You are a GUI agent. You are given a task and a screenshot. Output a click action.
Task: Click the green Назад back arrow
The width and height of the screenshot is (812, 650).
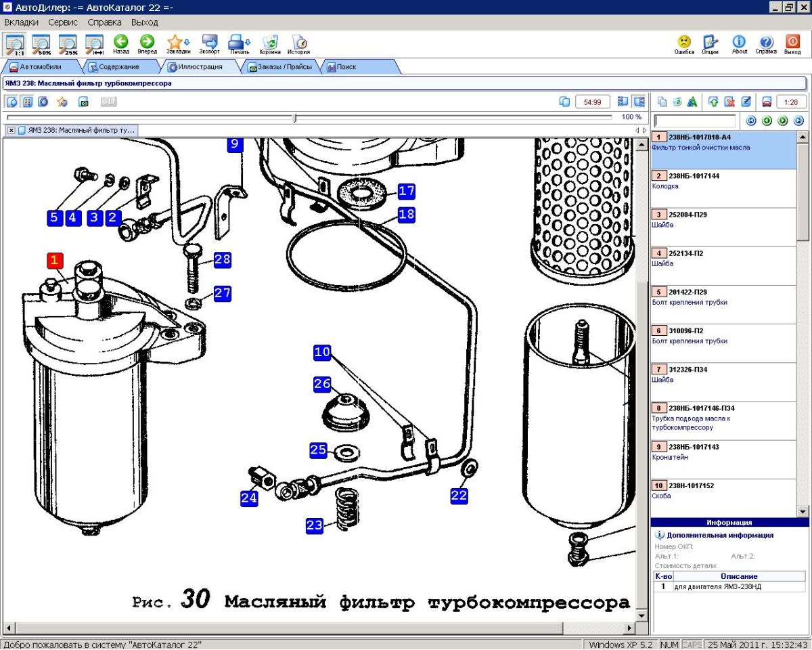tap(121, 43)
